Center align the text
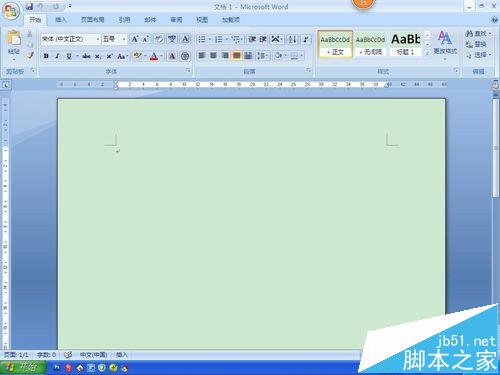 tap(213, 55)
